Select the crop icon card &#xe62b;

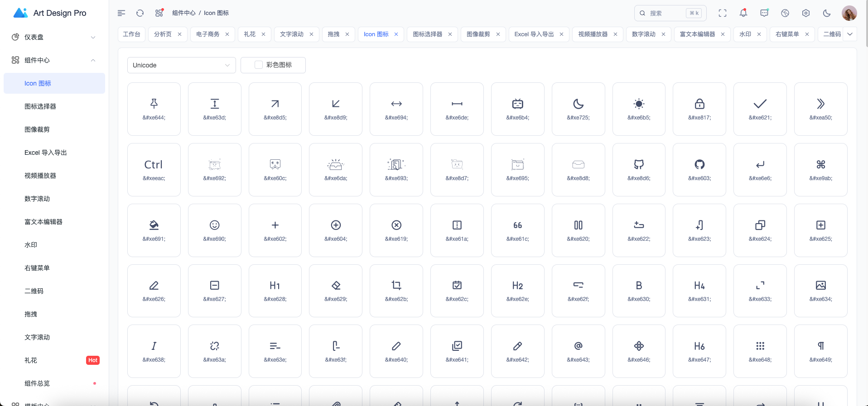click(396, 291)
